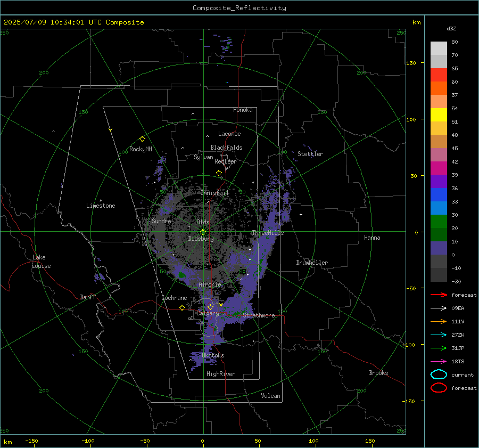Image resolution: width=479 pixels, height=448 pixels.
Task: Click the Drumheller map label
Action: coord(312,263)
